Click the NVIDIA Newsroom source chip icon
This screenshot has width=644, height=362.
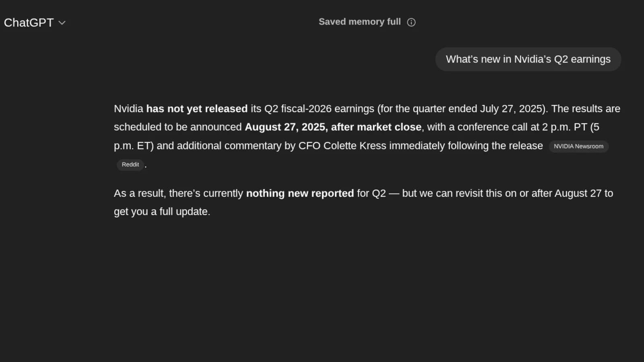click(578, 146)
